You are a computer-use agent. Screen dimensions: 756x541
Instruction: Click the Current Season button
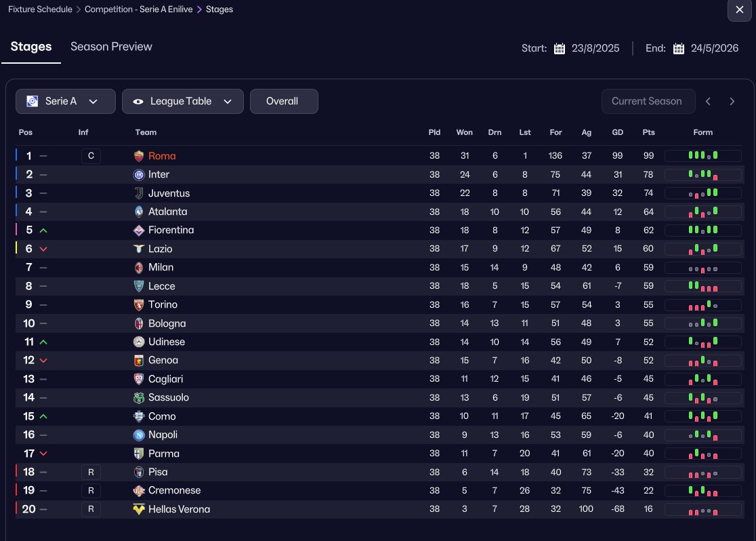pos(647,102)
